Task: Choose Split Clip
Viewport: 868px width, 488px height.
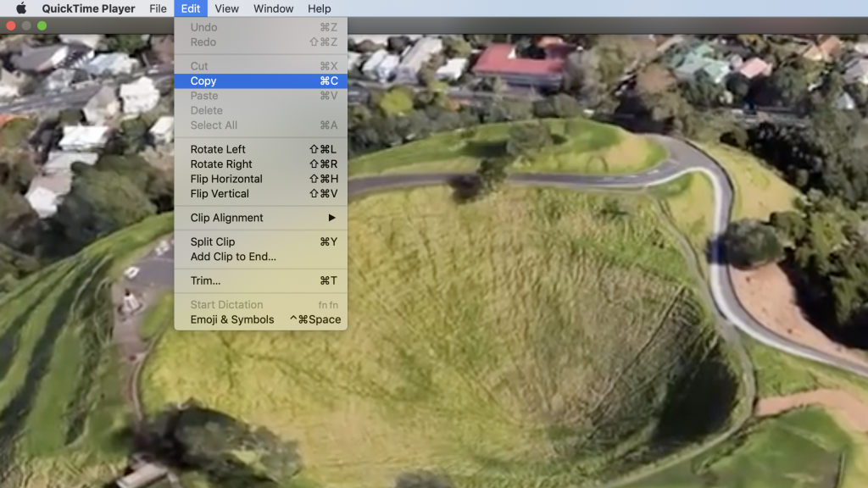Action: (261, 241)
